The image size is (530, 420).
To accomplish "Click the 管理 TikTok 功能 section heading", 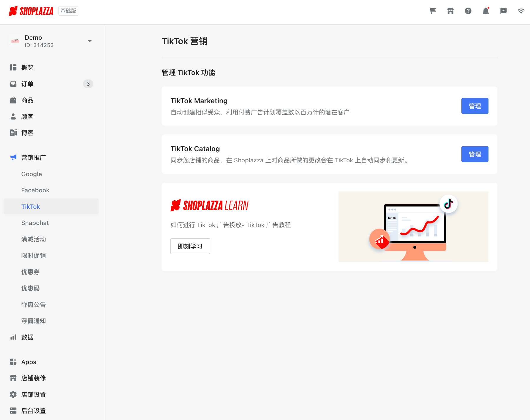I will click(x=188, y=73).
